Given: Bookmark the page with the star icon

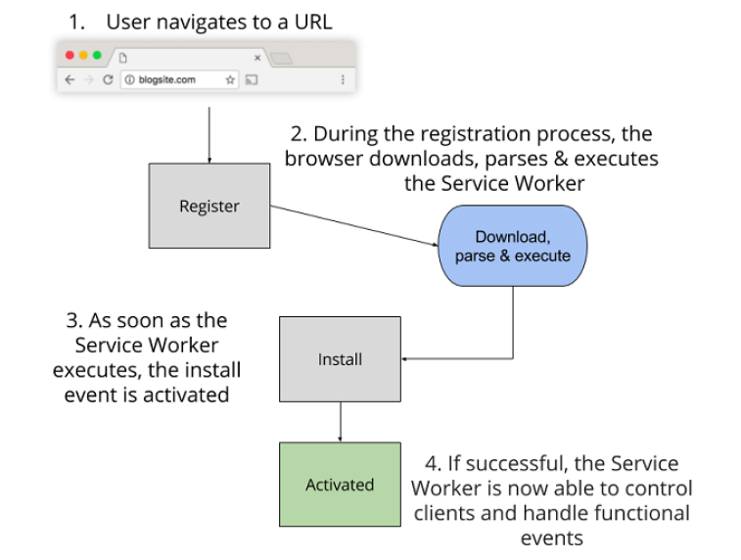Looking at the screenshot, I should click(x=230, y=80).
